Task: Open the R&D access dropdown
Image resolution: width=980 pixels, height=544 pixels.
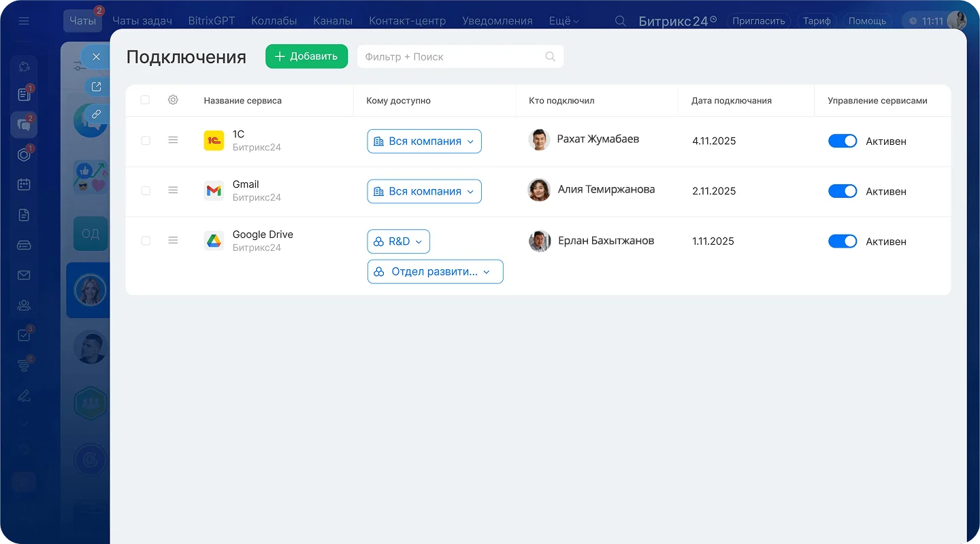Action: [399, 241]
